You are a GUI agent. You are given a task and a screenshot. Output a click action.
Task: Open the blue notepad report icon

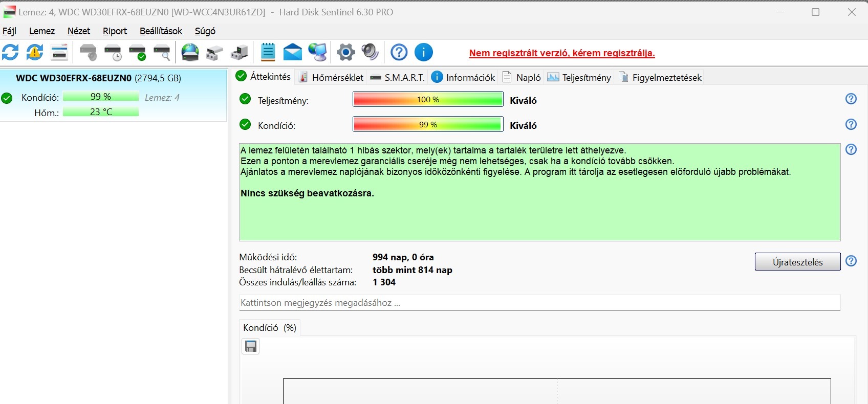pyautogui.click(x=268, y=52)
